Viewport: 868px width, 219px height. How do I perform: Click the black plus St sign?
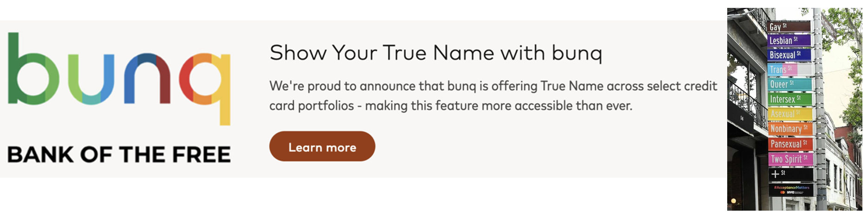point(790,174)
